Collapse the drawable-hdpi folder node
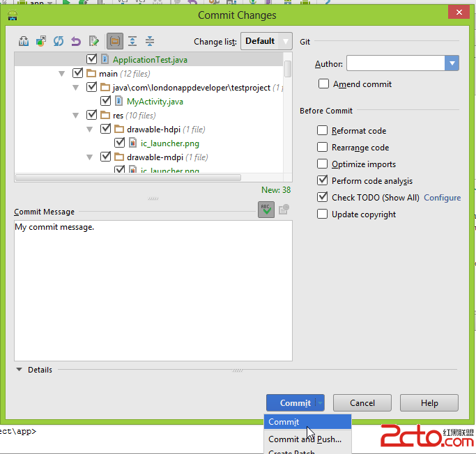Viewport: 476px width, 454px height. click(x=89, y=130)
